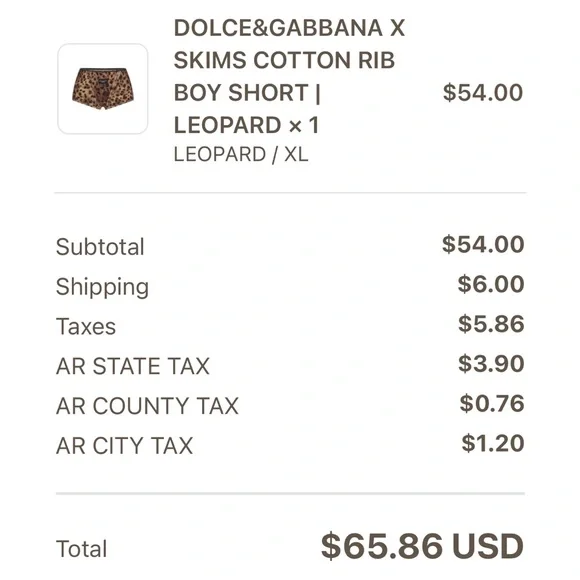Image resolution: width=580 pixels, height=580 pixels.
Task: Click the $0.76 county tax amount
Action: click(492, 404)
